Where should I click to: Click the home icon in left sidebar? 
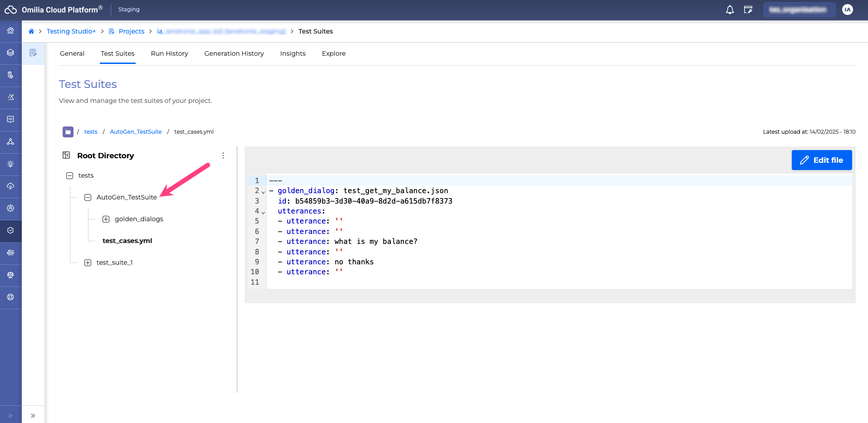pyautogui.click(x=10, y=31)
